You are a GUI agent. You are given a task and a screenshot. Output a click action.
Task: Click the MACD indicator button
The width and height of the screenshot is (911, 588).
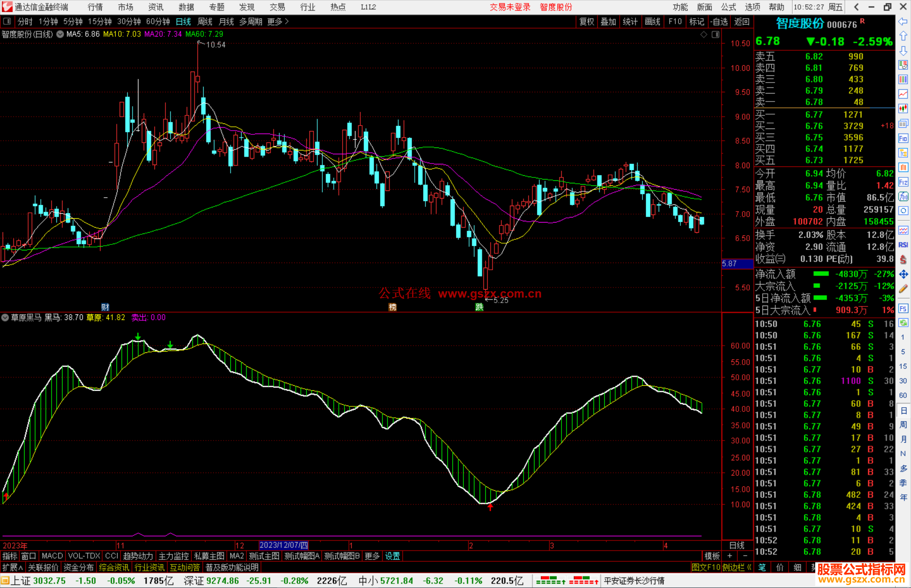52,556
